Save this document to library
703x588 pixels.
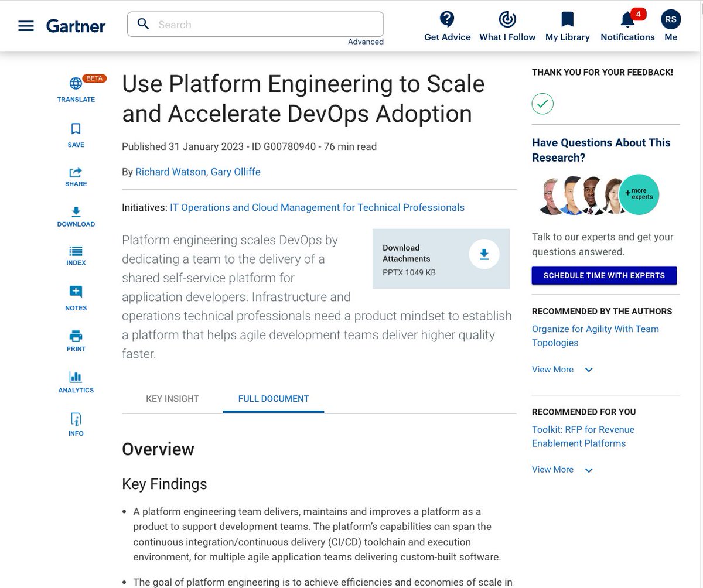coord(76,134)
